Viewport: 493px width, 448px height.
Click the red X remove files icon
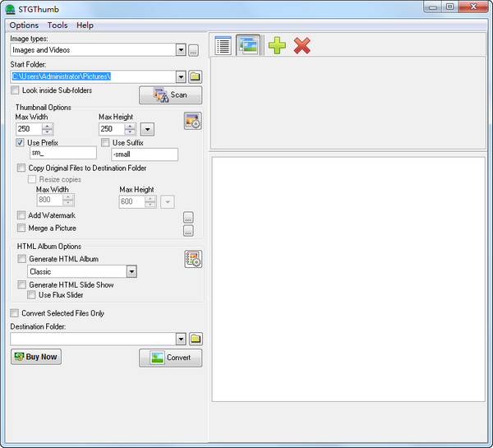pyautogui.click(x=302, y=46)
